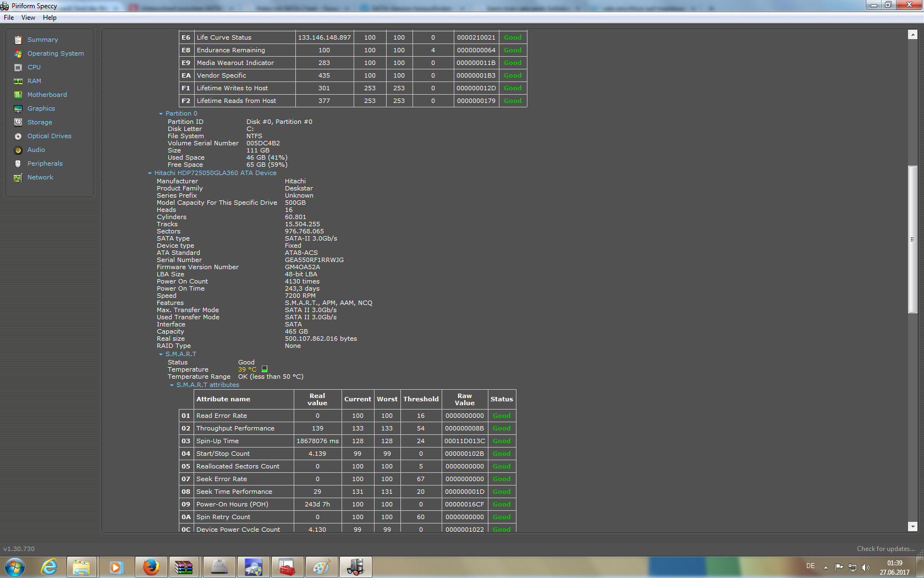924x578 pixels.
Task: Open the Paint palette taskbar icon
Action: point(321,566)
